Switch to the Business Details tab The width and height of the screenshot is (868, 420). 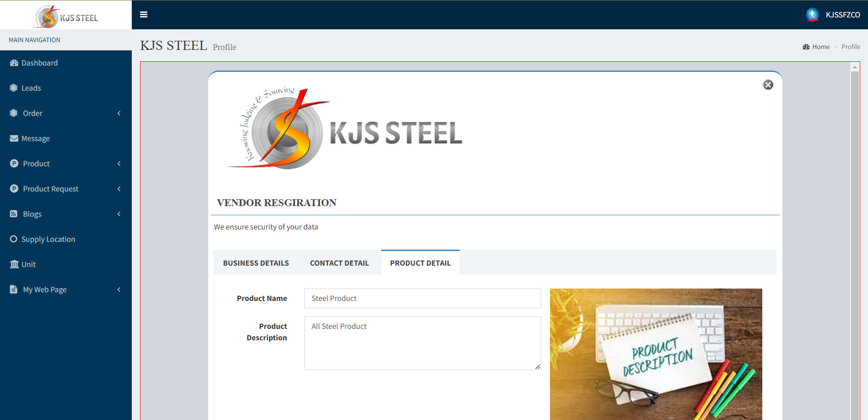click(x=256, y=263)
